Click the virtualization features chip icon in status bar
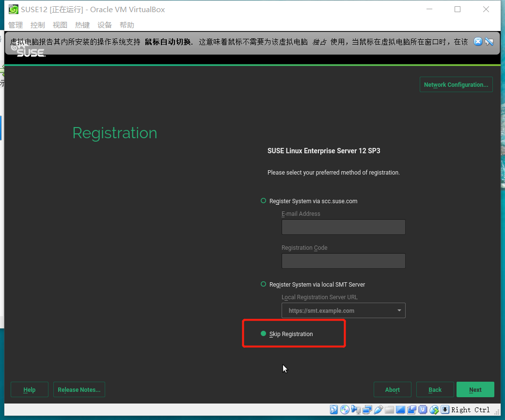This screenshot has width=505, height=420. [423, 410]
